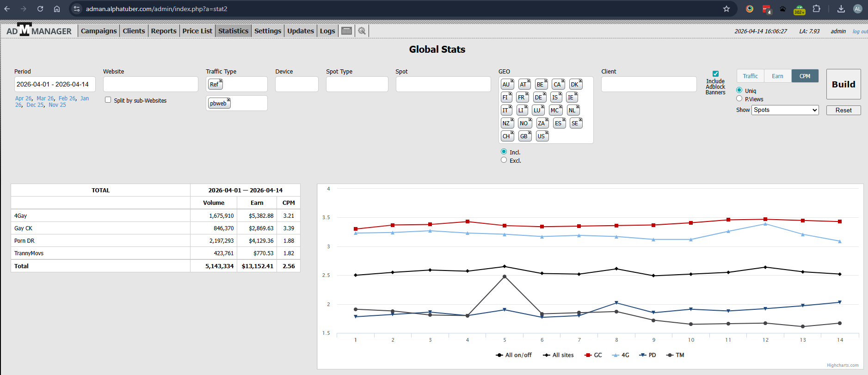This screenshot has width=868, height=375.
Task: Open the extension showing 302+ badge
Action: (800, 9)
